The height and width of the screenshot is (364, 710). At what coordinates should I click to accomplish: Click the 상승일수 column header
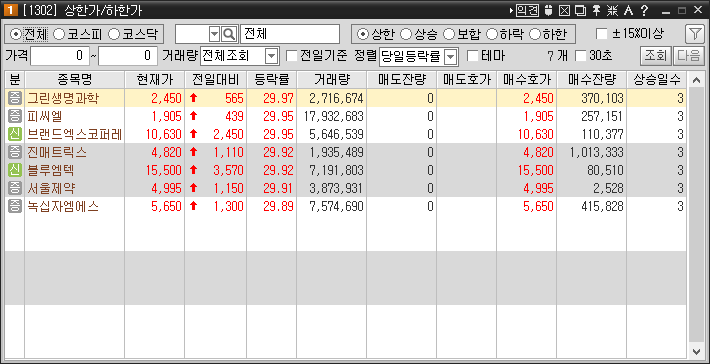[x=657, y=80]
